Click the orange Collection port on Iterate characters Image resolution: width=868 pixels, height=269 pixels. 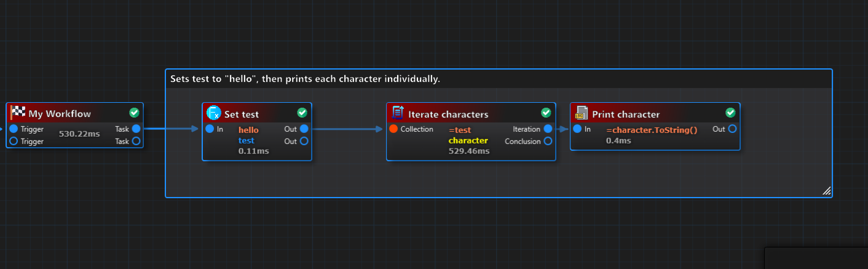coord(393,129)
